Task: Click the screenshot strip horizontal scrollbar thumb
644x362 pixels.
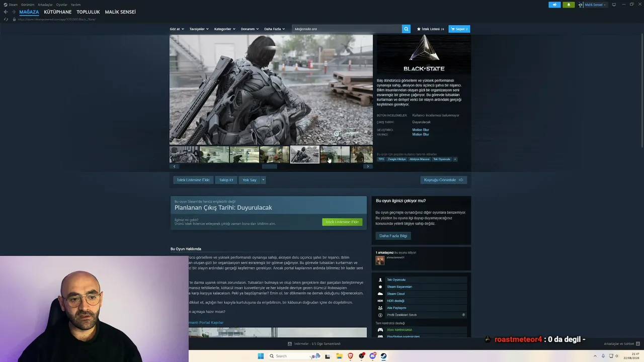Action: tap(269, 166)
